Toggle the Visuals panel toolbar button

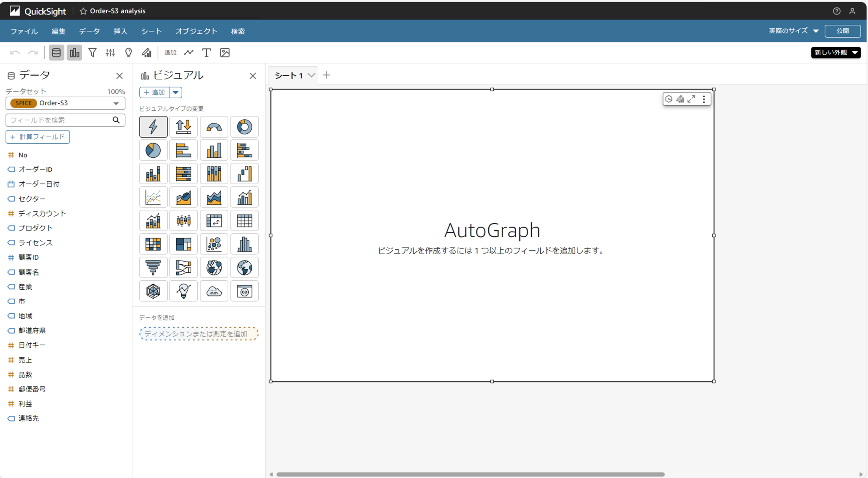point(74,53)
